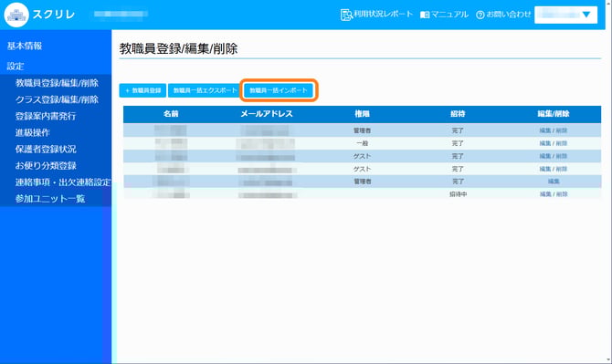Click 編集 in the 招待中 row
This screenshot has height=364, width=612.
pyautogui.click(x=545, y=194)
